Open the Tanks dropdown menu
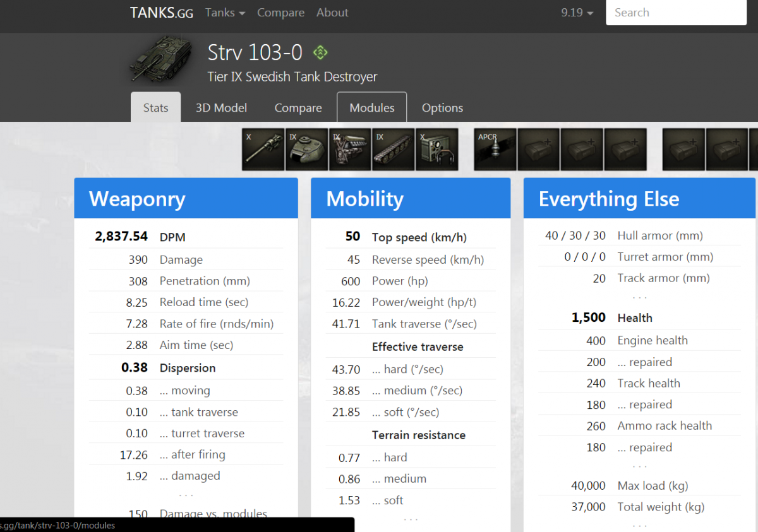Viewport: 758px width, 532px height. tap(225, 13)
